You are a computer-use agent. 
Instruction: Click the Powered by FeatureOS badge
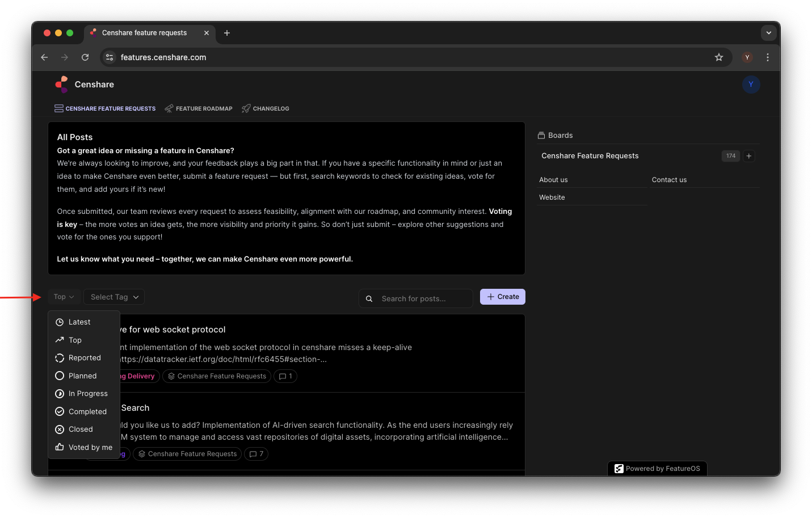click(x=657, y=468)
